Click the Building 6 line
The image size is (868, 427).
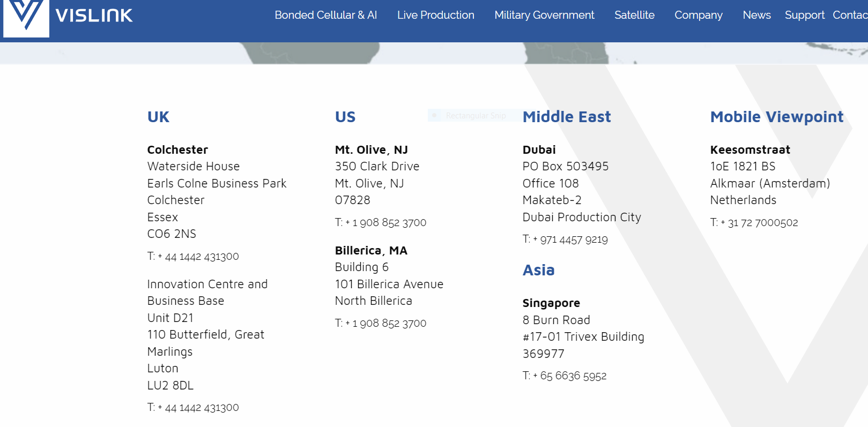[362, 267]
